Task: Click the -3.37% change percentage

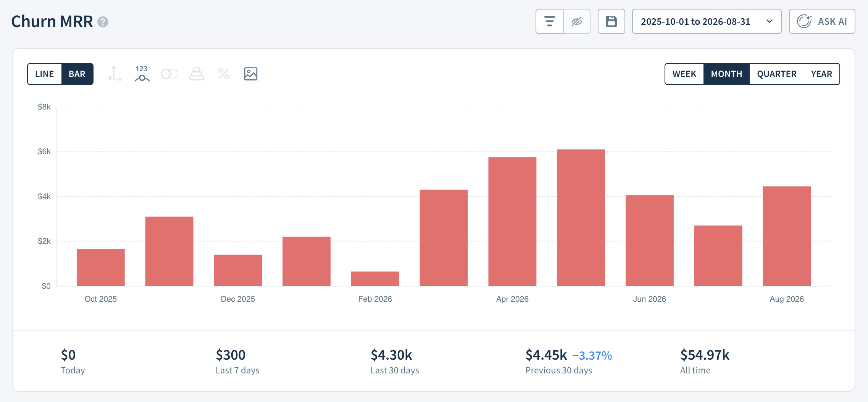Action: tap(592, 356)
